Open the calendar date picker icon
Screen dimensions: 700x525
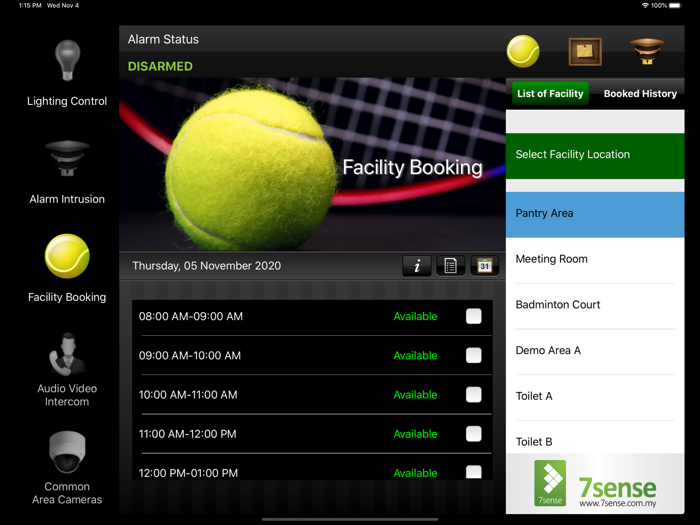pyautogui.click(x=484, y=266)
